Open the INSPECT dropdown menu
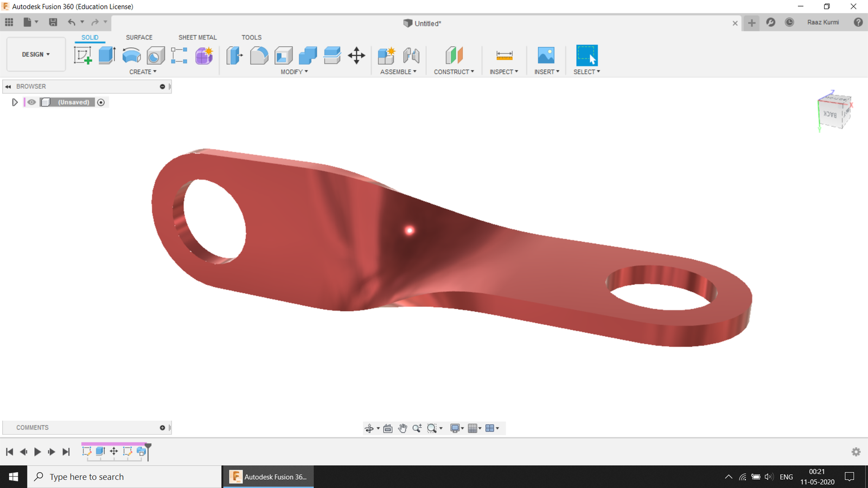 504,72
